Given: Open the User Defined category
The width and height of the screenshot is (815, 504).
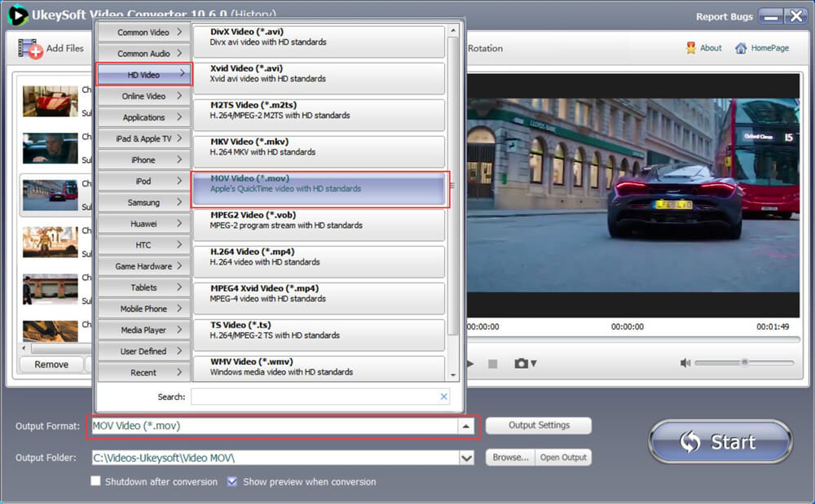Looking at the screenshot, I should pyautogui.click(x=144, y=352).
